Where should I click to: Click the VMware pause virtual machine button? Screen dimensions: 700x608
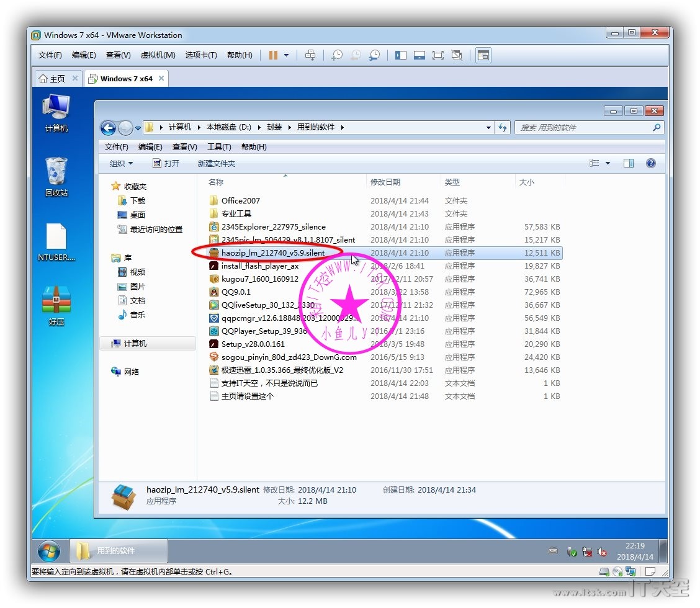pyautogui.click(x=273, y=55)
